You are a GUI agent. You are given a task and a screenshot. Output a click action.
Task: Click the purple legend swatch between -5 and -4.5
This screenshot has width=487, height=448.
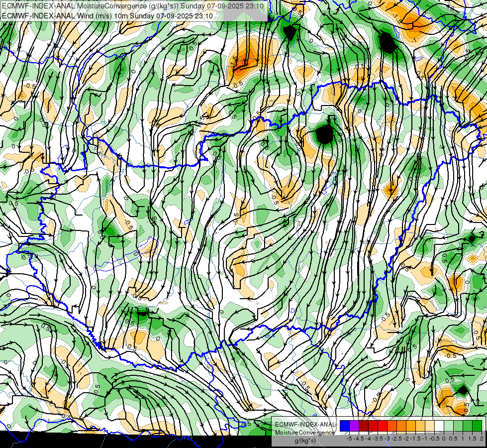(354, 426)
